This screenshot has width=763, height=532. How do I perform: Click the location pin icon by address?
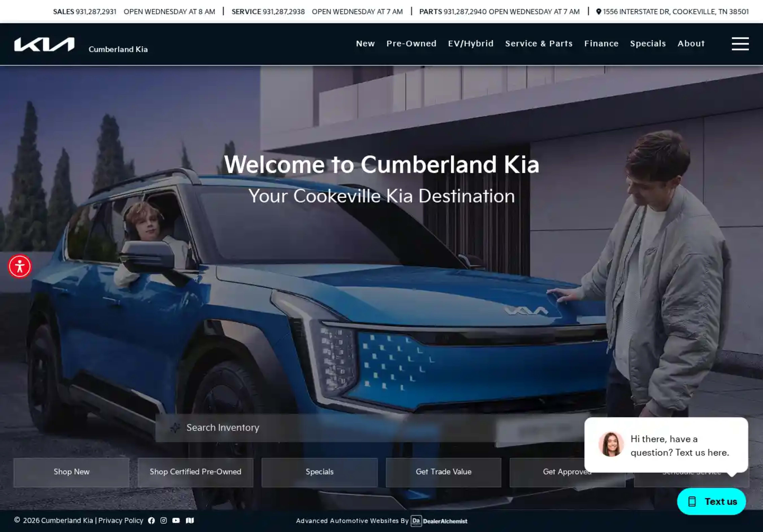pyautogui.click(x=598, y=12)
